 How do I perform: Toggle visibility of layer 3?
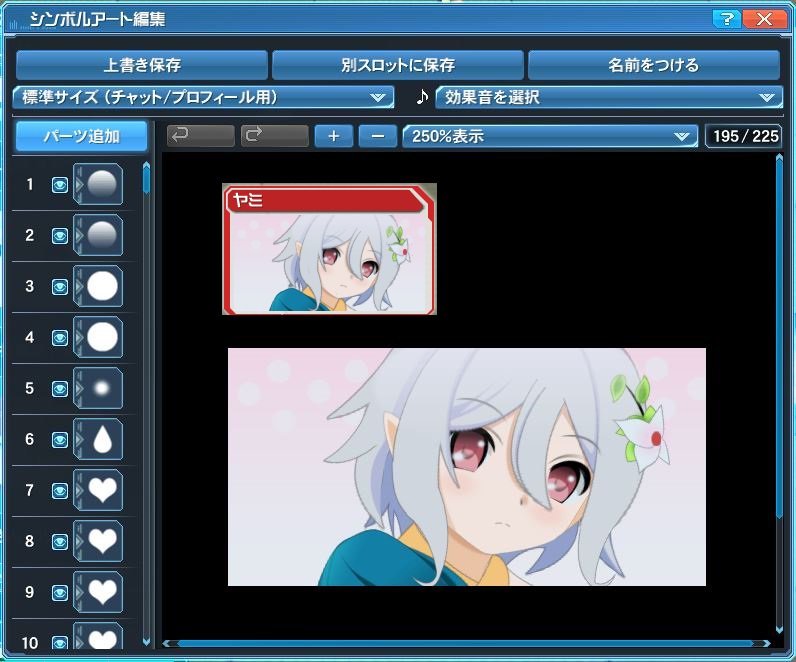60,287
